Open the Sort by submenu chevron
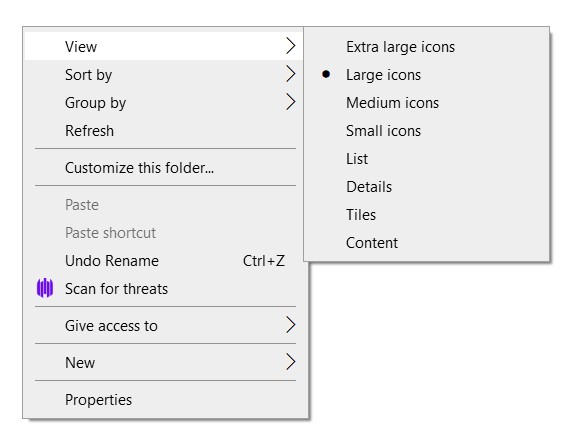 290,74
